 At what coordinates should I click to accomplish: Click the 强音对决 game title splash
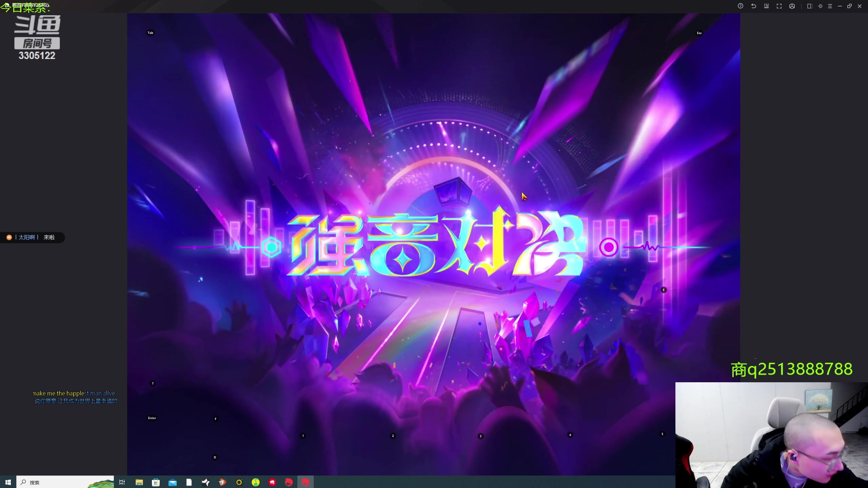click(x=436, y=242)
